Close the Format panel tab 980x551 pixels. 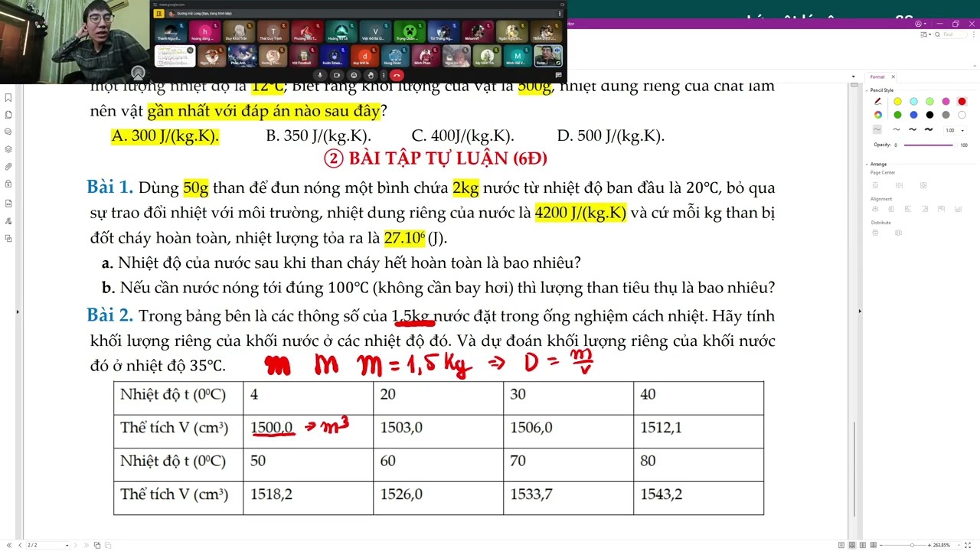click(x=893, y=77)
